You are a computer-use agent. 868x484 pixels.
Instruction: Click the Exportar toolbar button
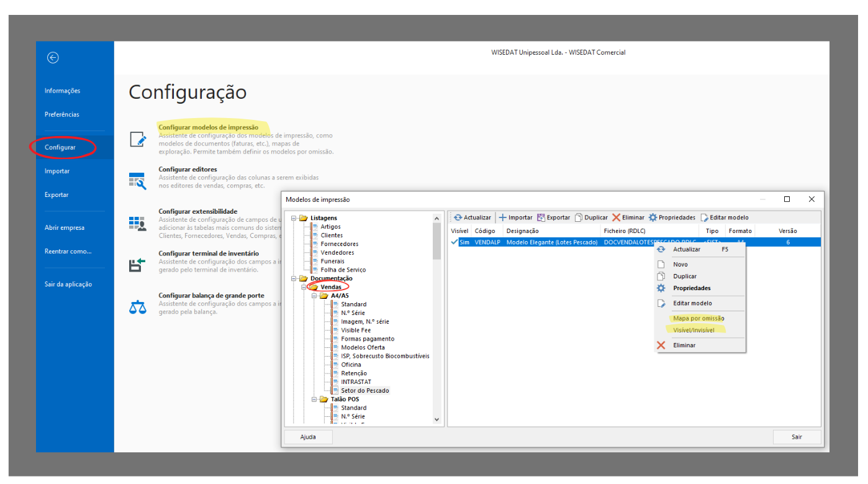pyautogui.click(x=553, y=217)
